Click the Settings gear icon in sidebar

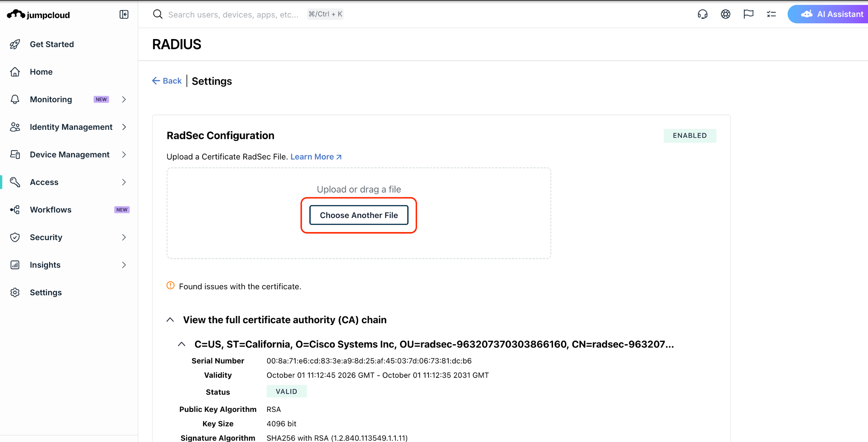15,292
